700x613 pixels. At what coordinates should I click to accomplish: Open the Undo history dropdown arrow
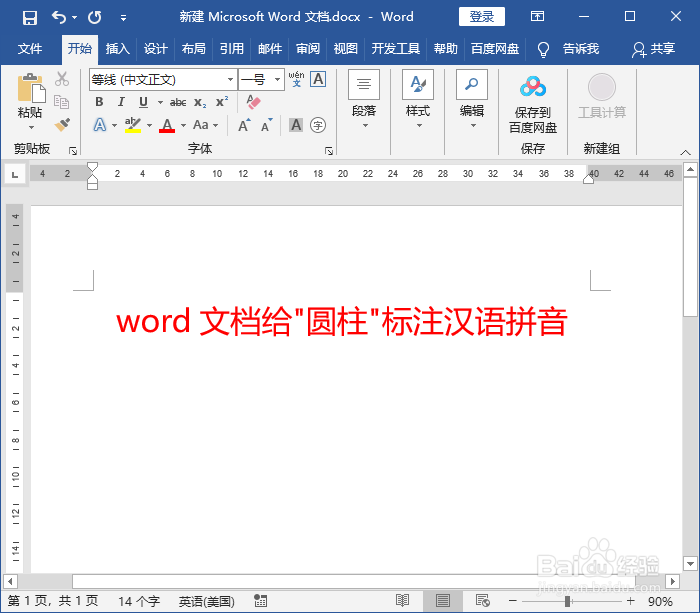(x=74, y=17)
